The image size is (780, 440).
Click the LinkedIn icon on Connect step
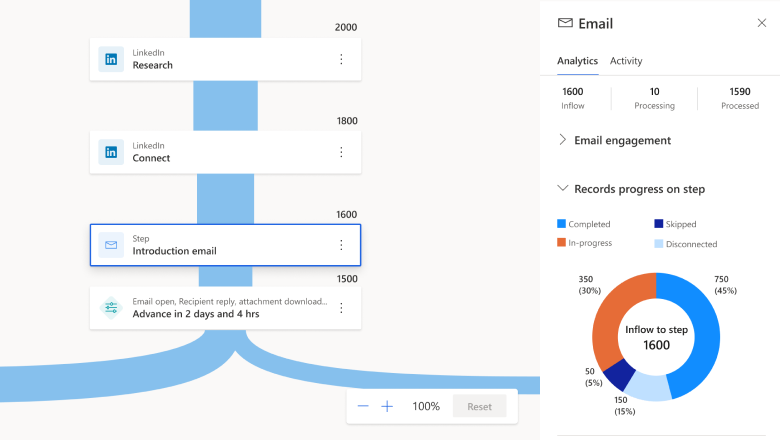tap(111, 152)
